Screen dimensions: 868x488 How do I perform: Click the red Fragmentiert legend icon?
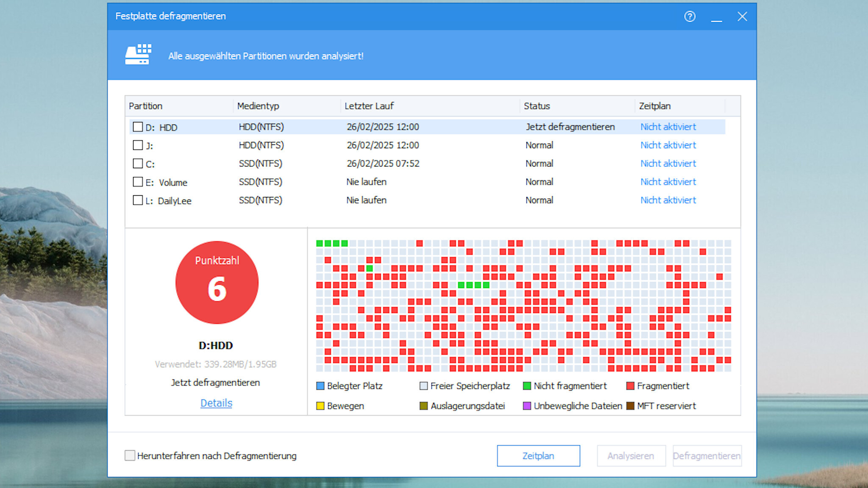631,385
